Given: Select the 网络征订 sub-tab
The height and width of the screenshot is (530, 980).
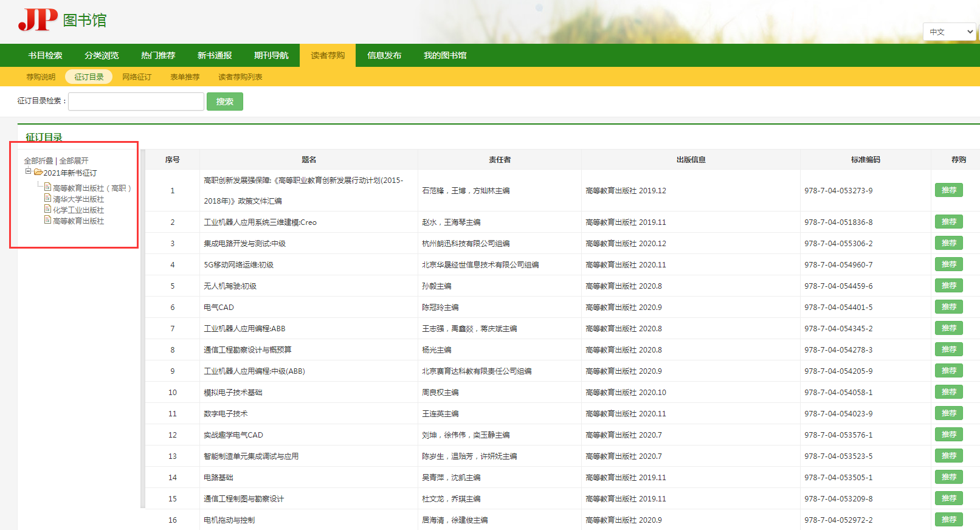Looking at the screenshot, I should pos(137,77).
